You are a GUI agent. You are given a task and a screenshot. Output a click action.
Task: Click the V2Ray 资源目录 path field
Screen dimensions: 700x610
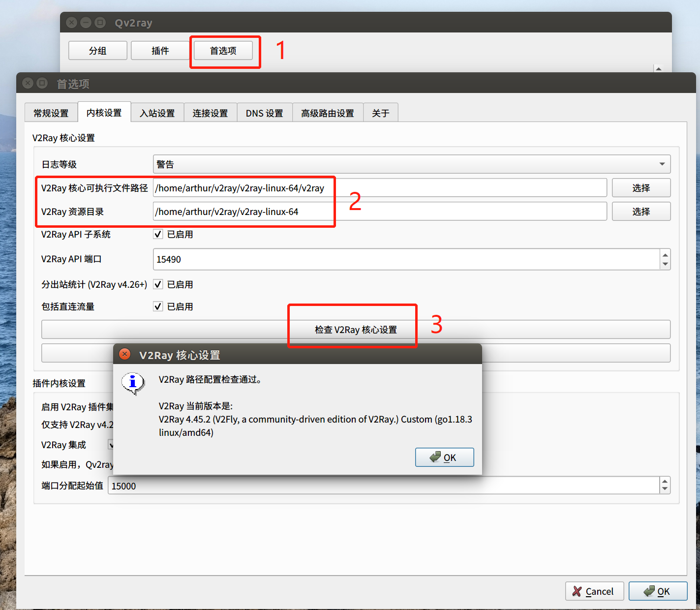coord(380,211)
